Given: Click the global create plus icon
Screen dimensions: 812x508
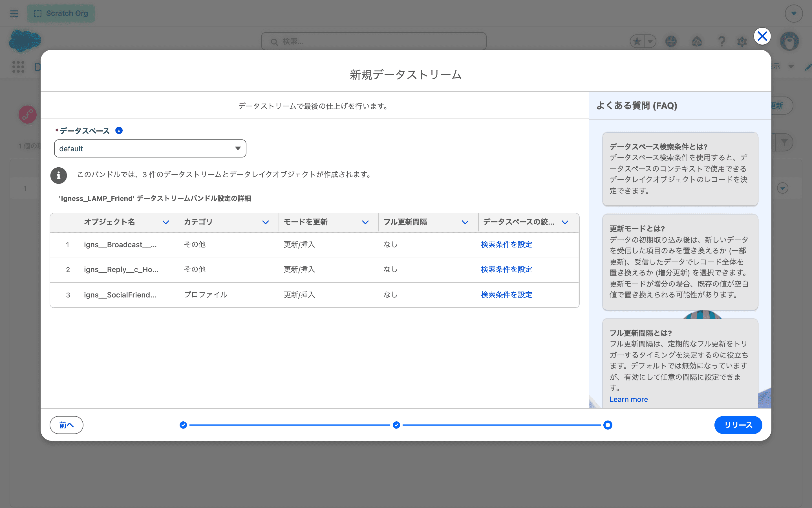Looking at the screenshot, I should tap(671, 41).
